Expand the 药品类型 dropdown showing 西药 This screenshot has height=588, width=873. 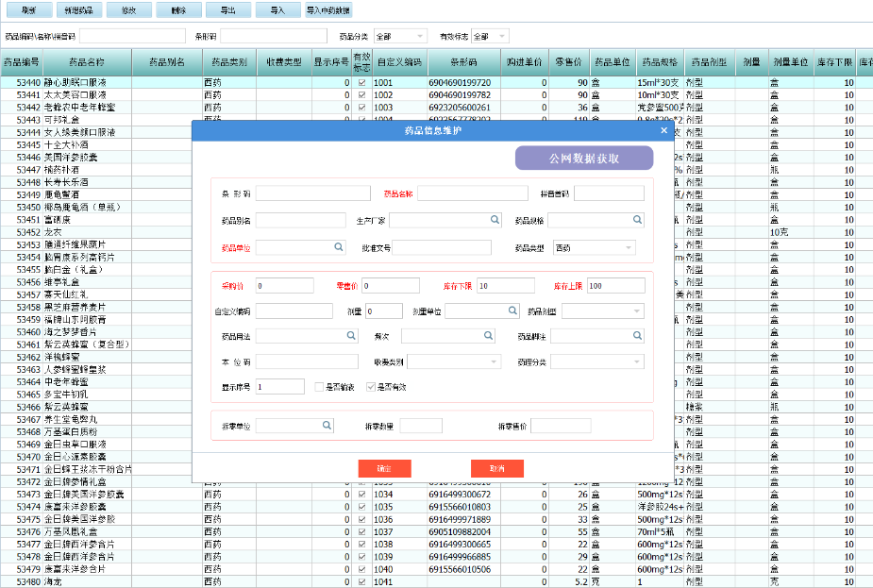pyautogui.click(x=629, y=247)
